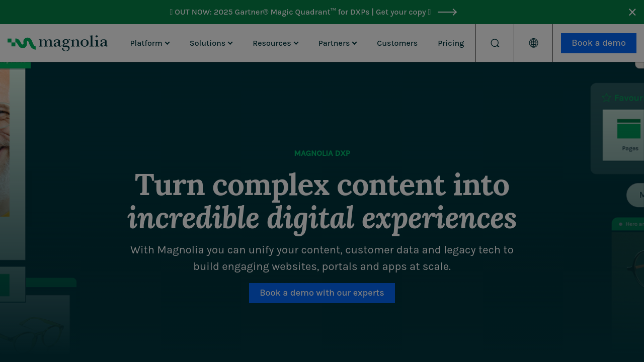Expand the Partners dropdown menu
Screen dimensions: 644x362
click(x=337, y=43)
